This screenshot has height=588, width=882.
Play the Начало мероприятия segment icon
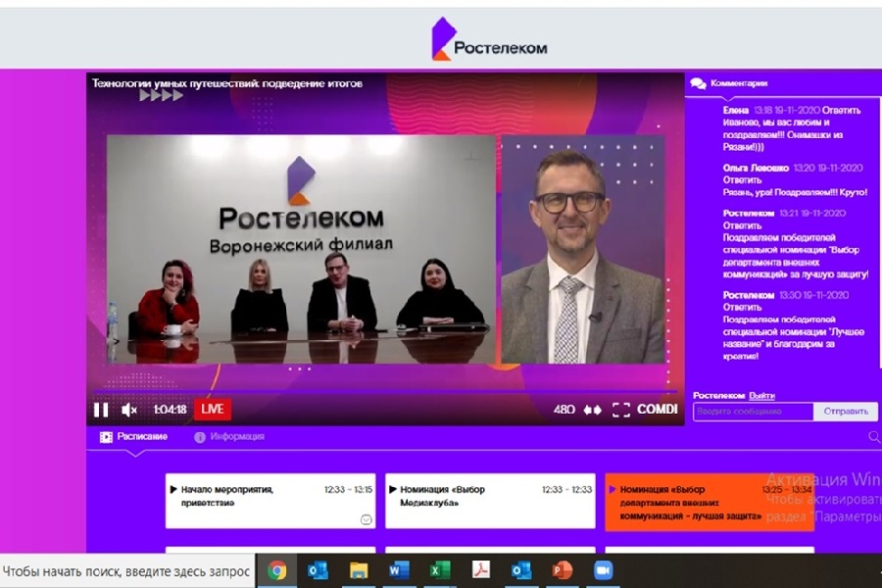(x=173, y=490)
